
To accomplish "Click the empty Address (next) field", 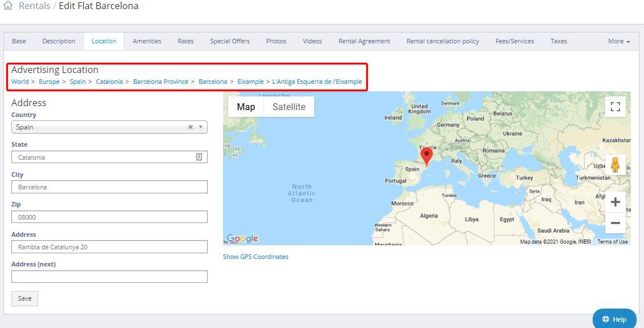I will (x=109, y=277).
